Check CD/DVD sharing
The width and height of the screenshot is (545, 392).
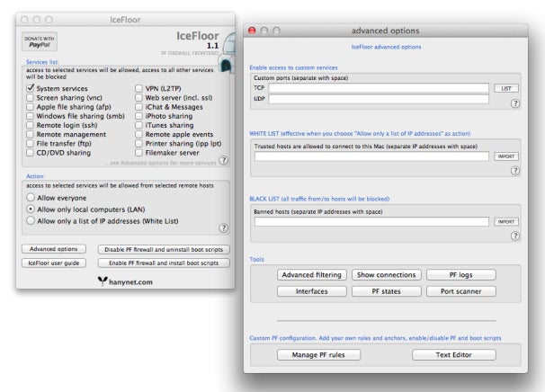click(31, 153)
